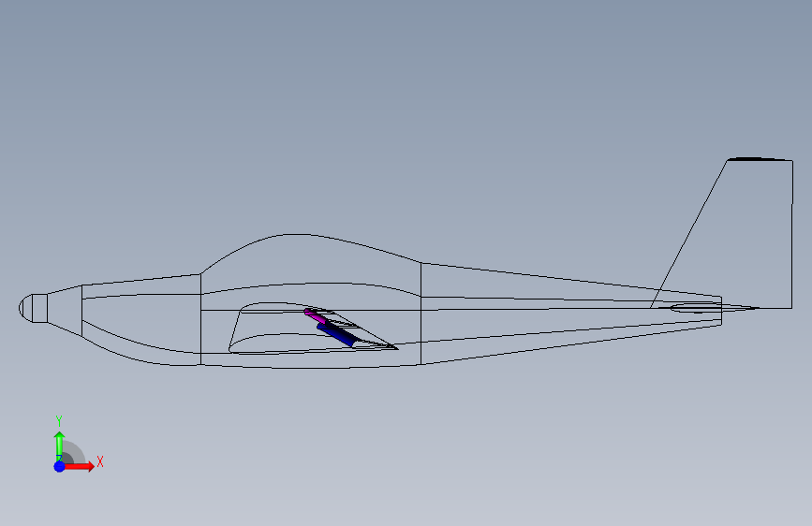Click the gray arc of the triad
Screen dimensions: 812x526
(x=73, y=452)
